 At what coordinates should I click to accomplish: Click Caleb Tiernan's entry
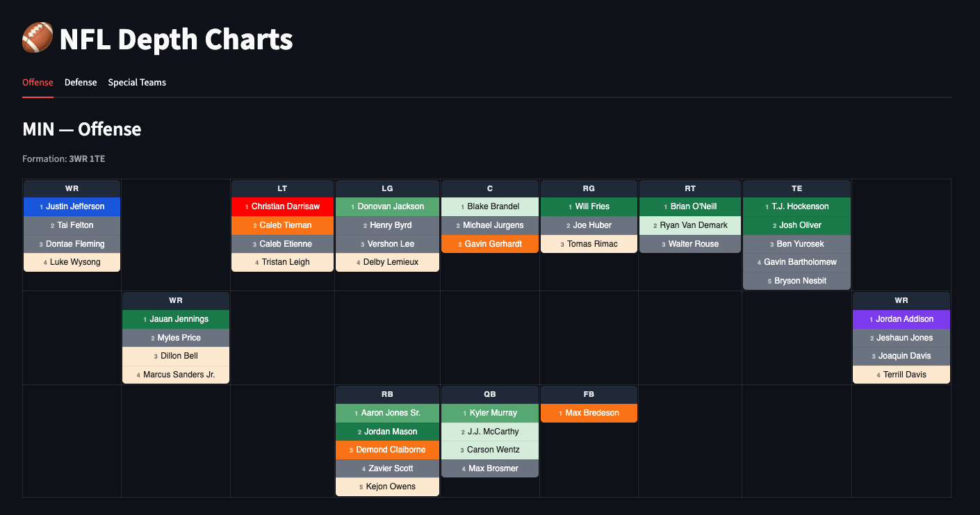[282, 225]
